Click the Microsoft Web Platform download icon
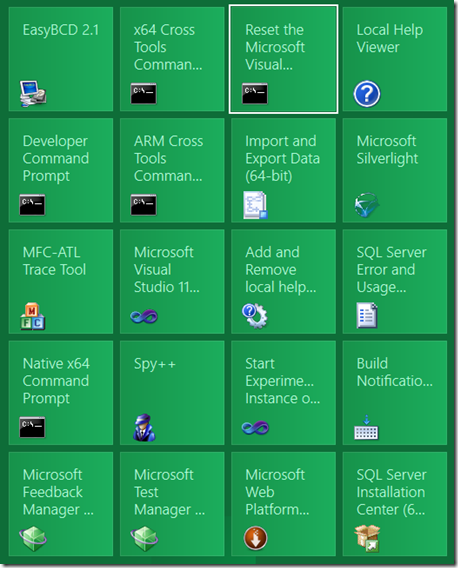 click(x=255, y=538)
